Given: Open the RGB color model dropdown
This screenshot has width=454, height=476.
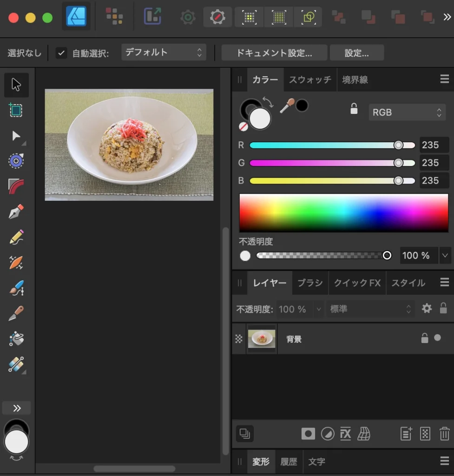Looking at the screenshot, I should click(407, 112).
